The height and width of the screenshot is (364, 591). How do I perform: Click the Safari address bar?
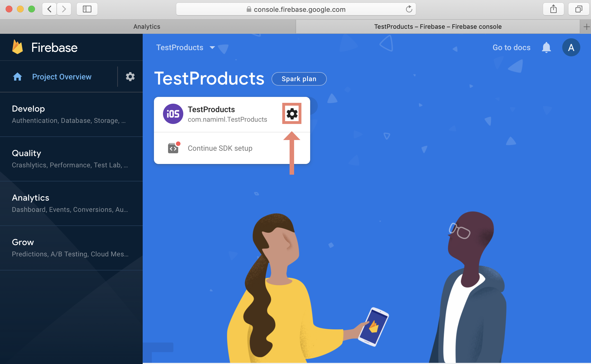(299, 9)
